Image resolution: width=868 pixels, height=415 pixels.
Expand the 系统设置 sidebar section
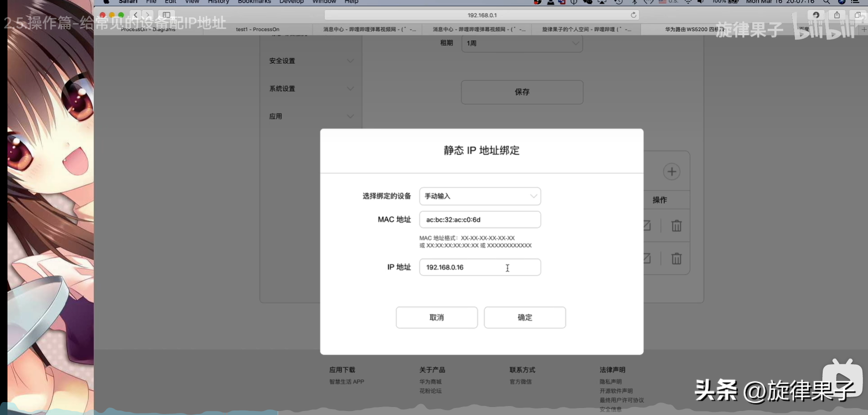point(311,89)
